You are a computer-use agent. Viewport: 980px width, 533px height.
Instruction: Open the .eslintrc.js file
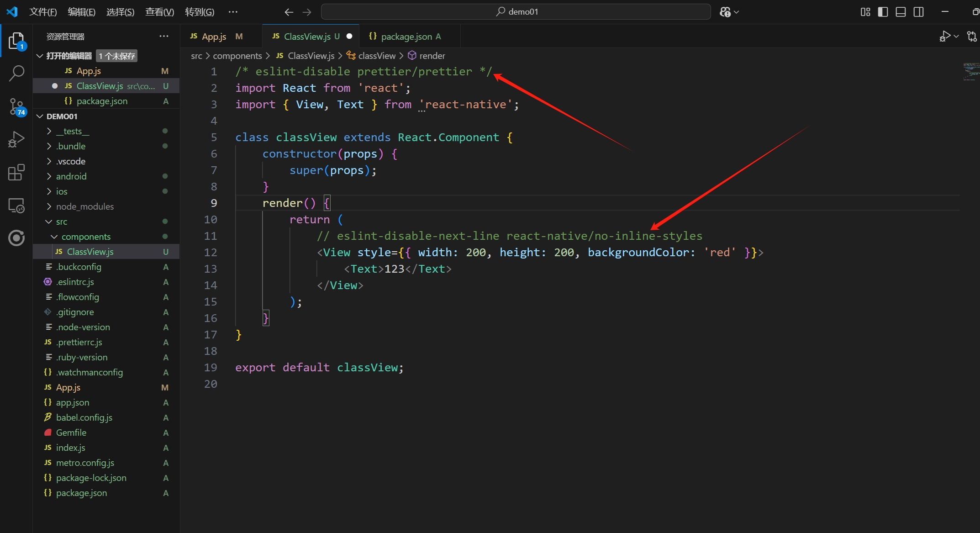(106, 282)
